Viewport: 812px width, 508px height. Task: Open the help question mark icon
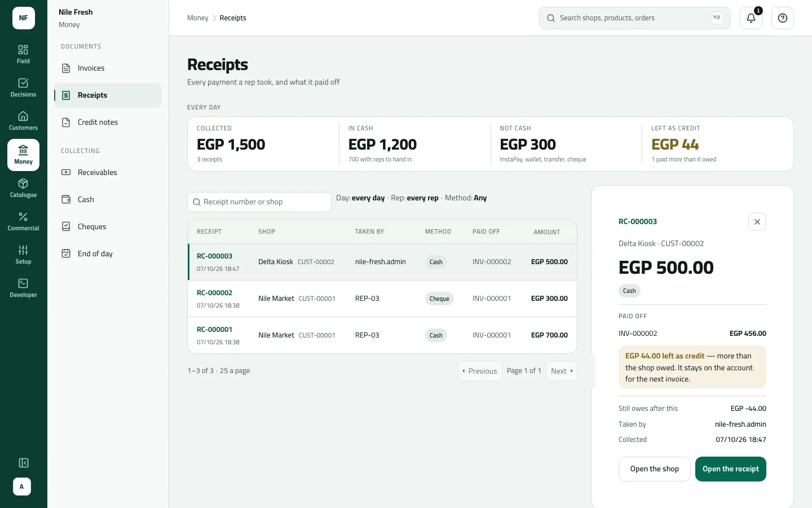pos(783,18)
